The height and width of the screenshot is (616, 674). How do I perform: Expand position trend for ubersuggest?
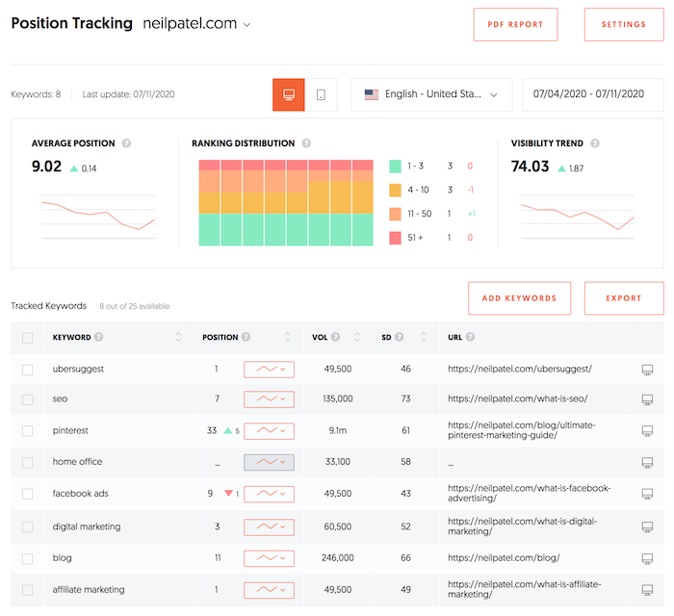tap(269, 370)
